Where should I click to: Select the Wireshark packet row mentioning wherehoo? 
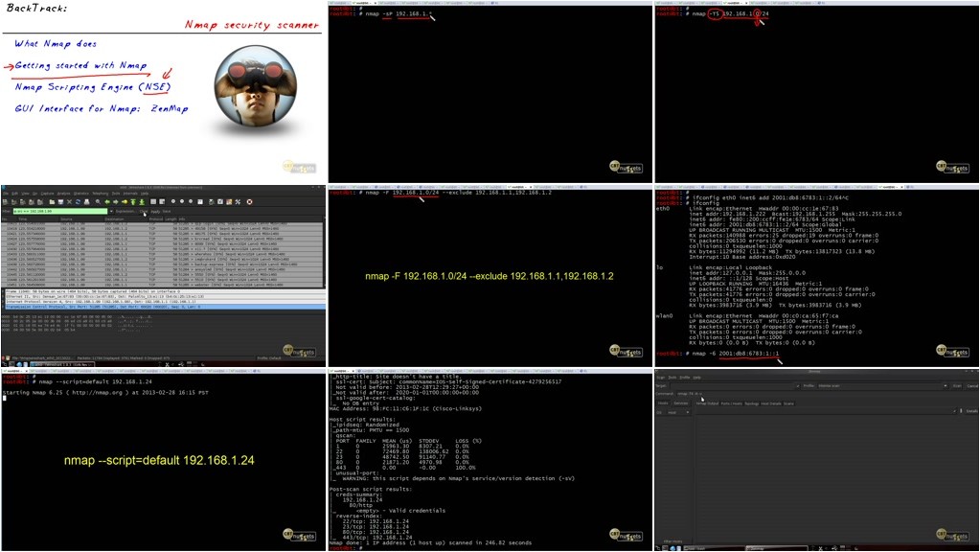click(163, 254)
